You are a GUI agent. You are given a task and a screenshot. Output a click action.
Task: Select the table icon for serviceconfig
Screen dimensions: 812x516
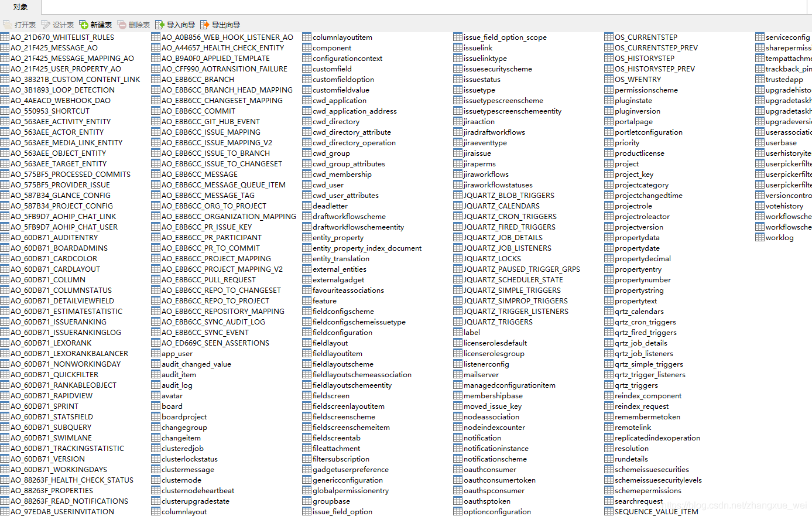(x=760, y=37)
